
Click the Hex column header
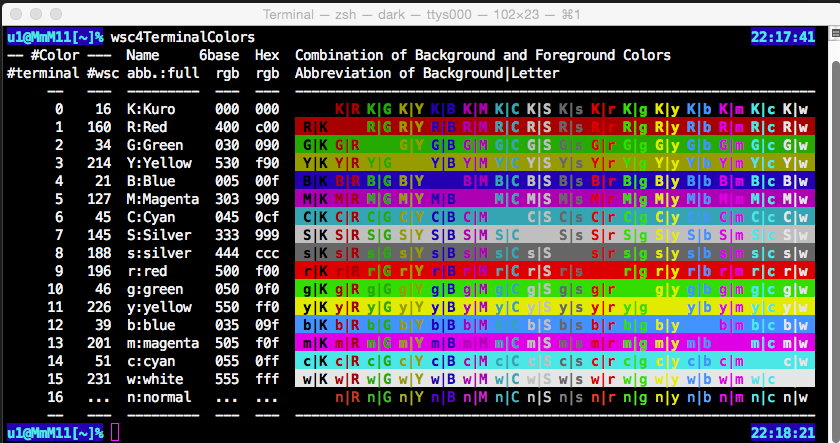pos(267,55)
